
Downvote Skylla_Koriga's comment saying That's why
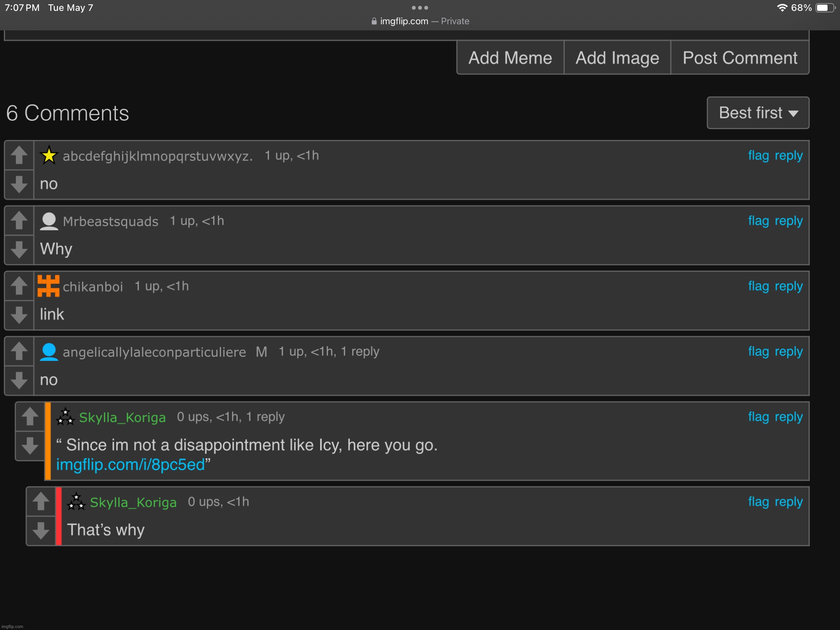click(x=40, y=530)
